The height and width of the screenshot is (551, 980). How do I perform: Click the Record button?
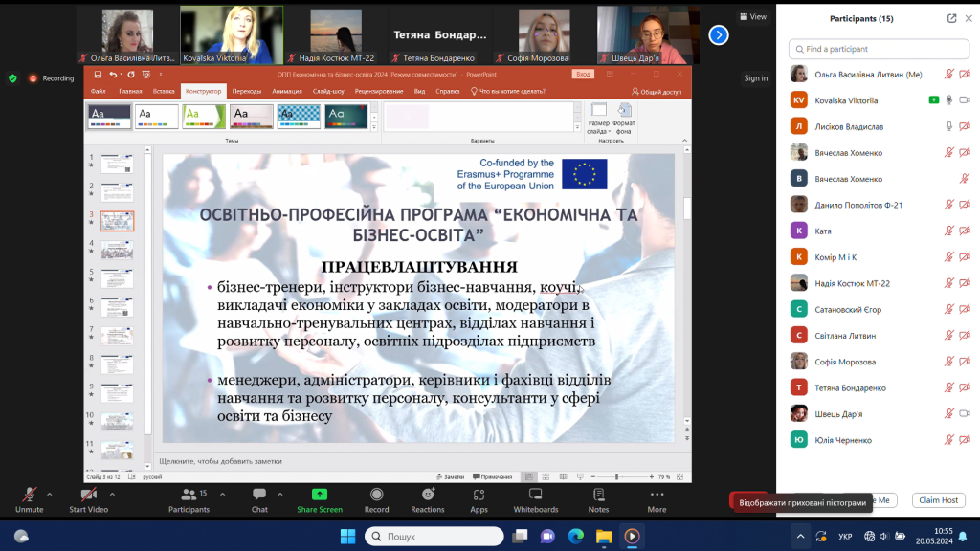pos(376,500)
